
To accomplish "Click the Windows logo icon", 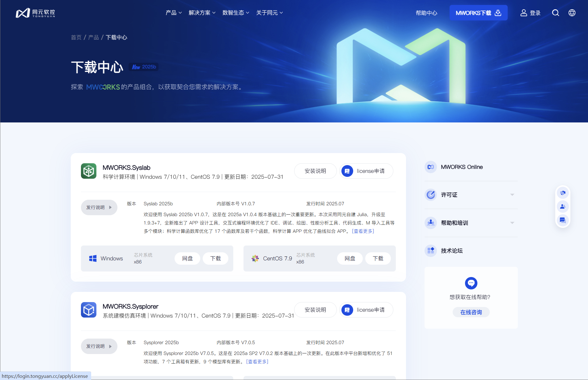I will point(93,258).
